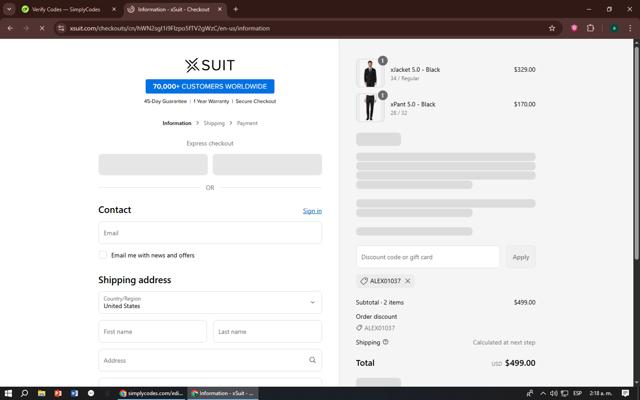Screen dimensions: 640x400
Task: Switch to simplycodes.com Chrome taskbar window
Action: coord(151,393)
